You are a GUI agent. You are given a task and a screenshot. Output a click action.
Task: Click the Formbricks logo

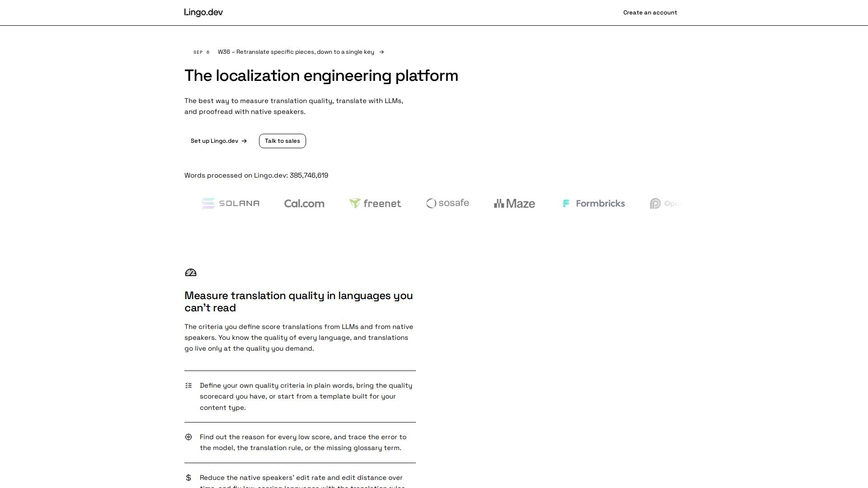[x=593, y=203]
